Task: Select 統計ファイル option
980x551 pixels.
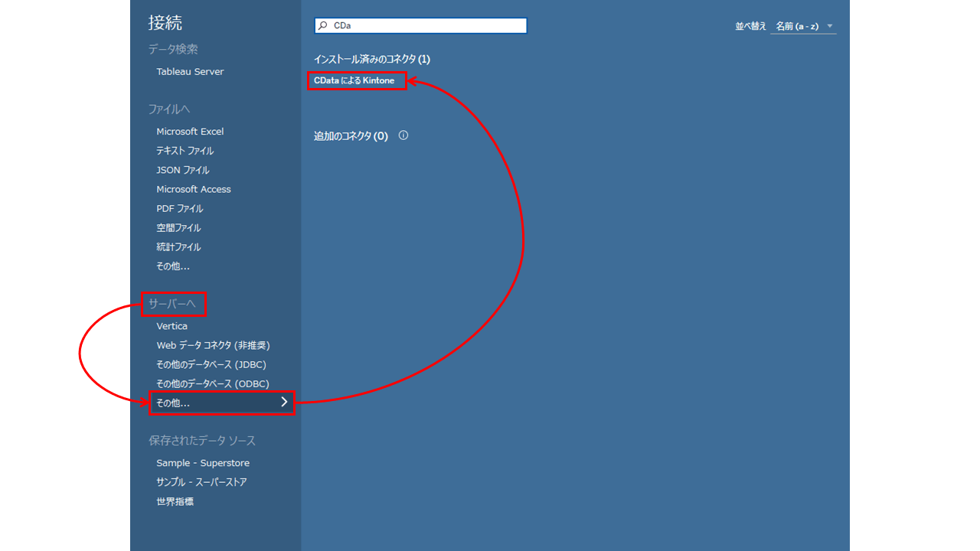Action: tap(178, 246)
